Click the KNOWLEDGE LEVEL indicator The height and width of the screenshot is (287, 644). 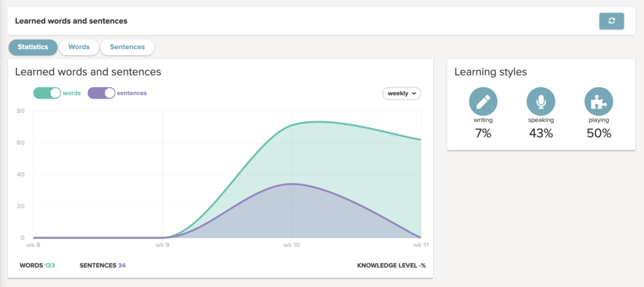pos(391,265)
